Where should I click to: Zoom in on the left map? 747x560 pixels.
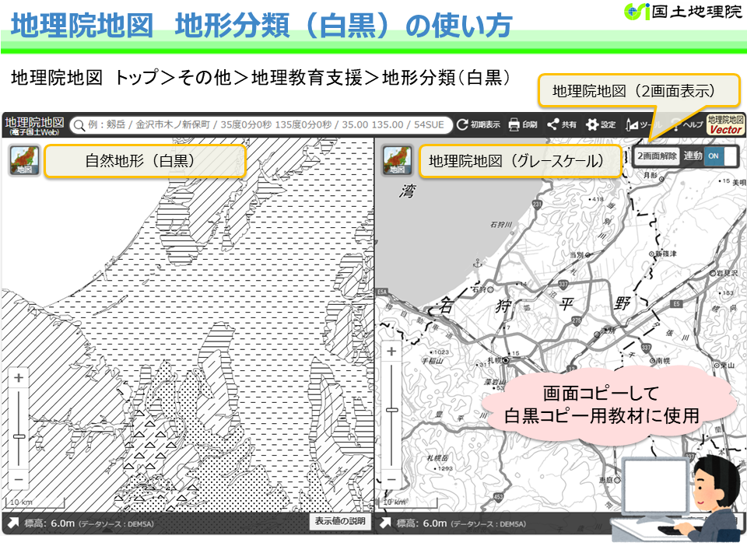(x=19, y=378)
